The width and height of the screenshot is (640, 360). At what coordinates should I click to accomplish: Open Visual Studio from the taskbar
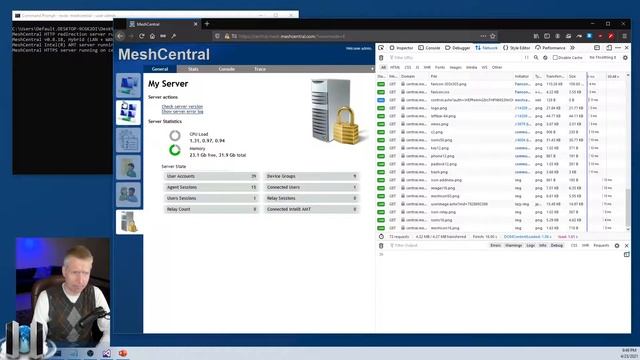pyautogui.click(x=107, y=353)
